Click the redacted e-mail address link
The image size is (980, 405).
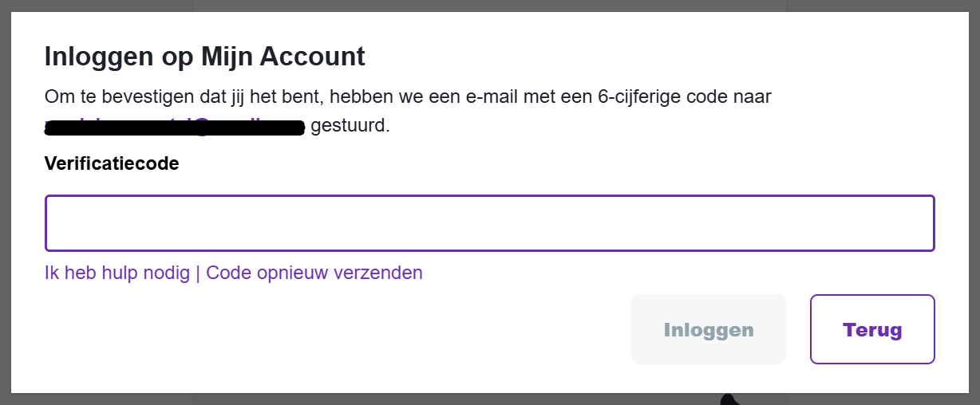[x=175, y=126]
